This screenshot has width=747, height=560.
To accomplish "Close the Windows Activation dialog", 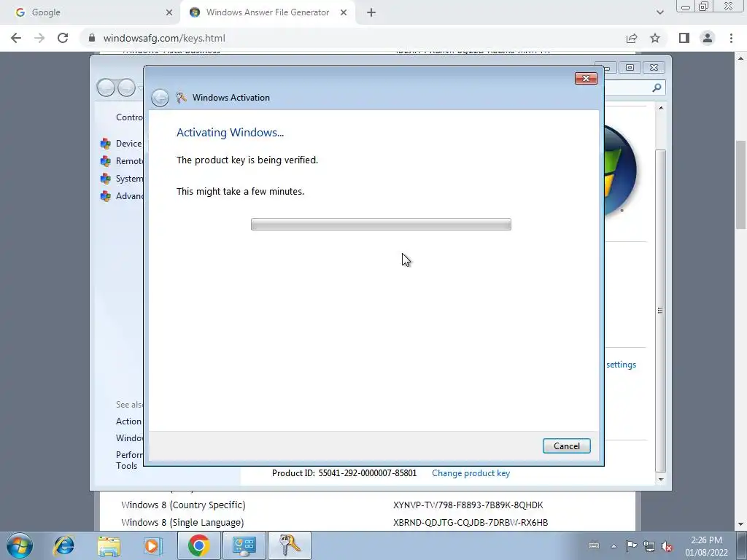I will (x=586, y=78).
